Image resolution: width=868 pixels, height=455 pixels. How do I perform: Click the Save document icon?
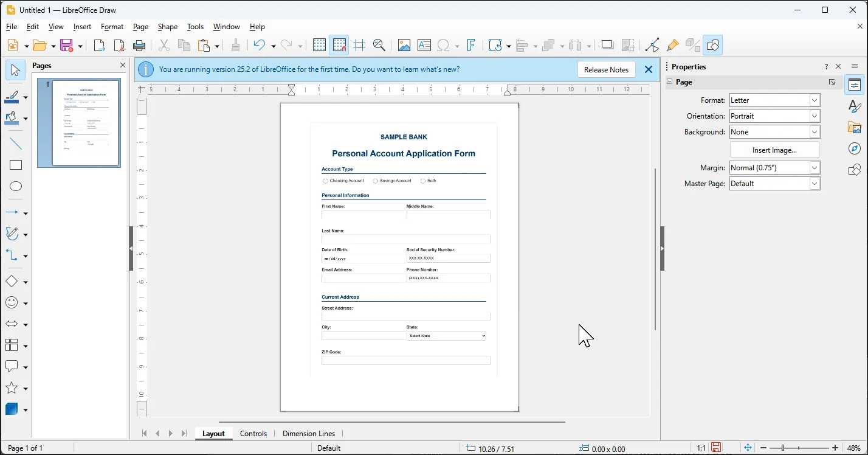(x=67, y=45)
